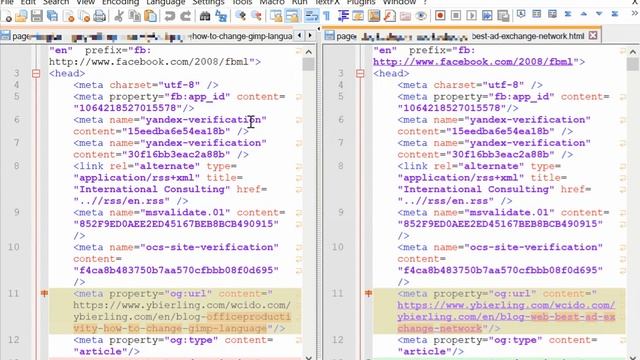Stop macro recording icon
640x360 pixels.
(456, 16)
